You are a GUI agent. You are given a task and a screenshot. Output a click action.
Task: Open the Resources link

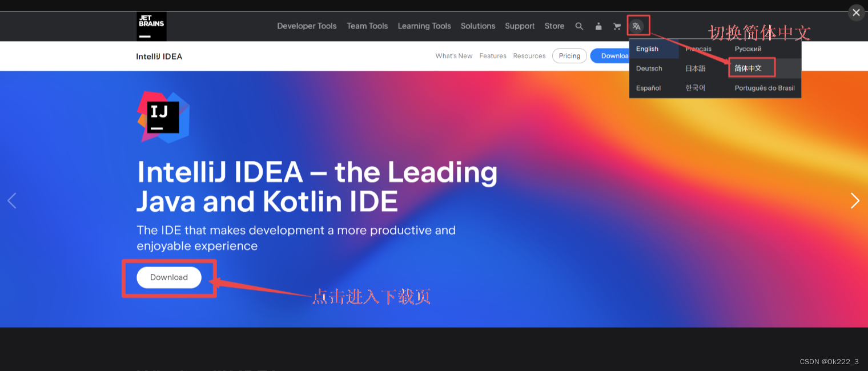tap(529, 55)
